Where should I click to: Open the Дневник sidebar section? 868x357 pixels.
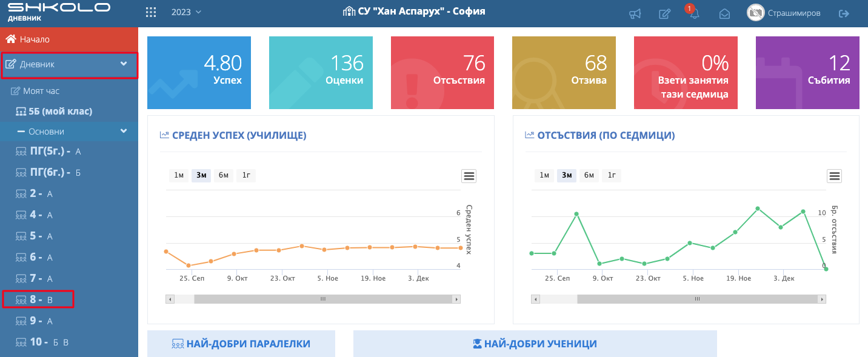[x=69, y=65]
